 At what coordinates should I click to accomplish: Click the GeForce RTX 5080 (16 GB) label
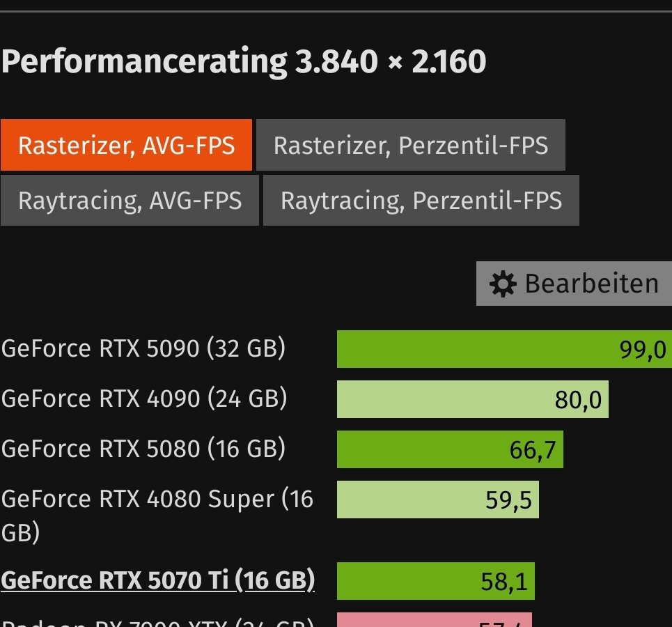click(x=143, y=449)
